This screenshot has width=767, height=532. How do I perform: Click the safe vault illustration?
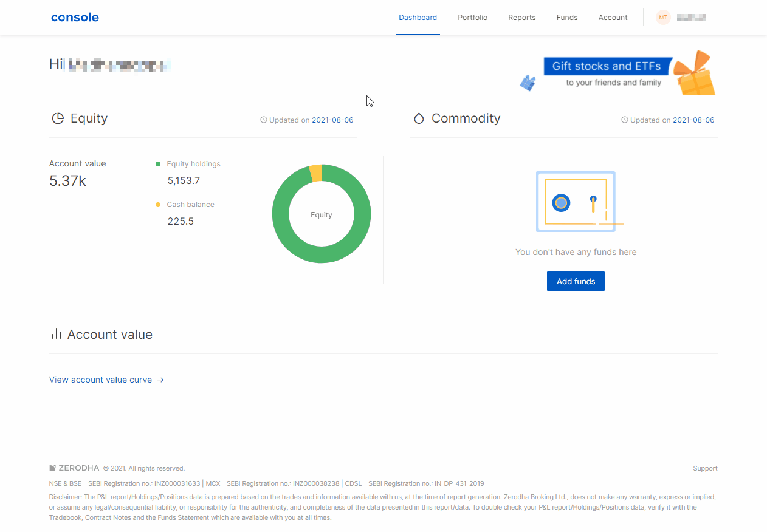click(576, 202)
